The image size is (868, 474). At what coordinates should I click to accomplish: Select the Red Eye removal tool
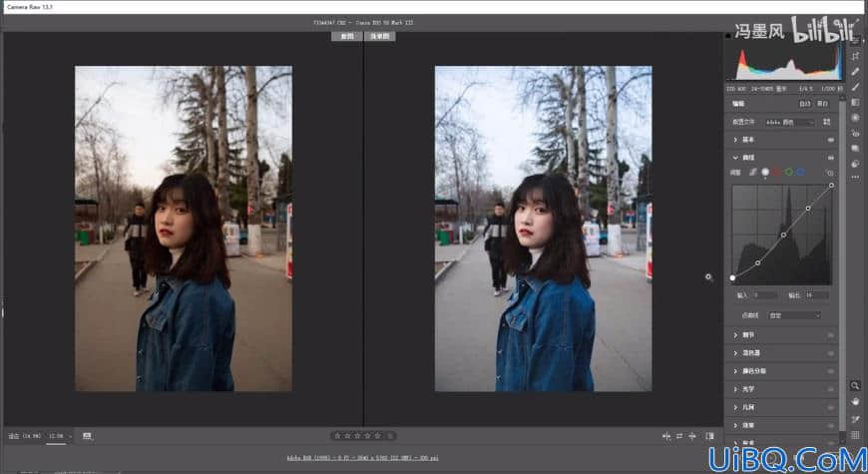click(855, 134)
